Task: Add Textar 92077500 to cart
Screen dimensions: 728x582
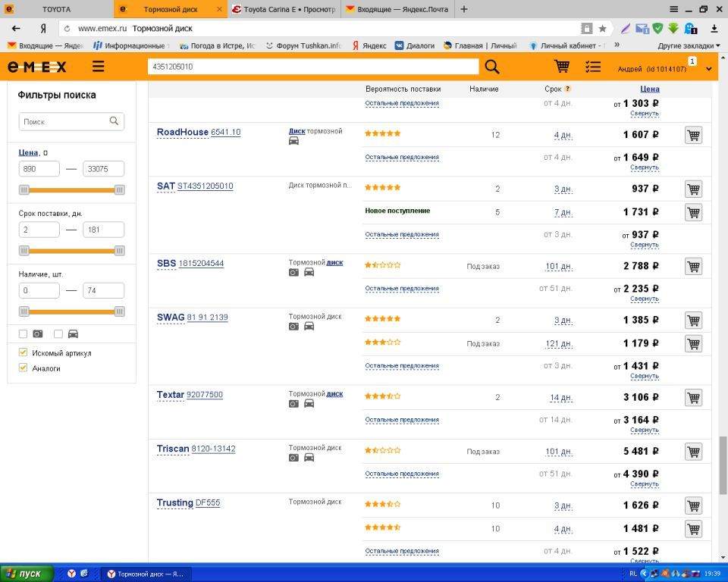Action: tap(693, 398)
